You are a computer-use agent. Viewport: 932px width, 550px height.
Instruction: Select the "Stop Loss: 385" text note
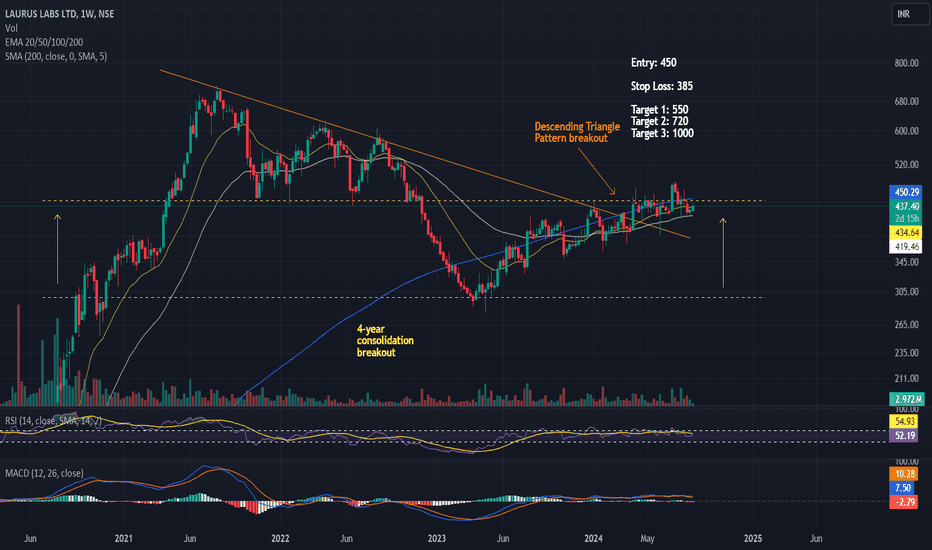coord(662,86)
